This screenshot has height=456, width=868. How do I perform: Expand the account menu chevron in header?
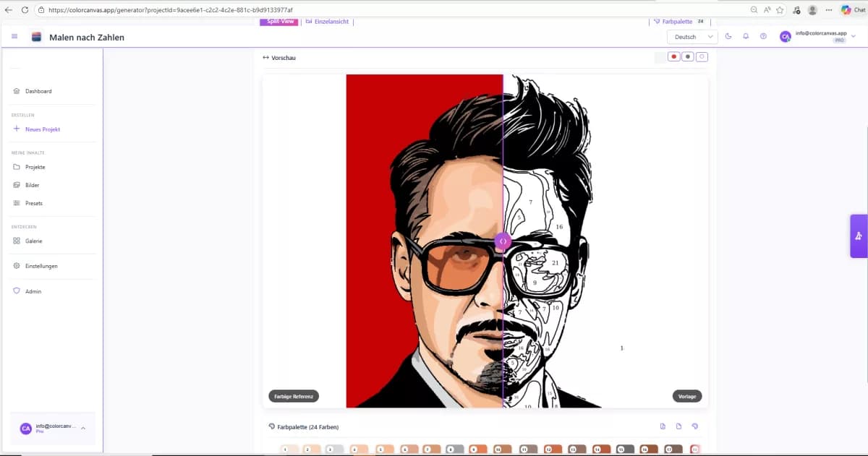coord(852,36)
